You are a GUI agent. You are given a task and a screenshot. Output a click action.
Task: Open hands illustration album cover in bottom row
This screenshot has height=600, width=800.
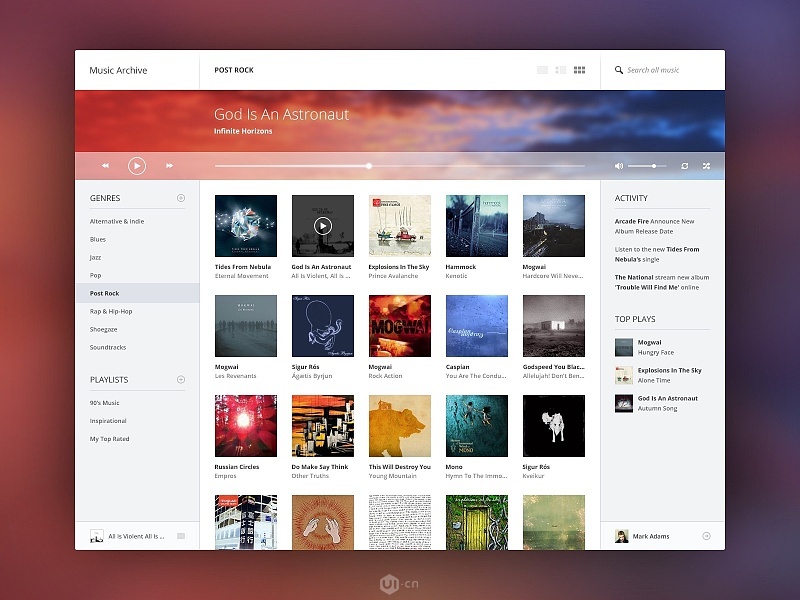coord(322,522)
